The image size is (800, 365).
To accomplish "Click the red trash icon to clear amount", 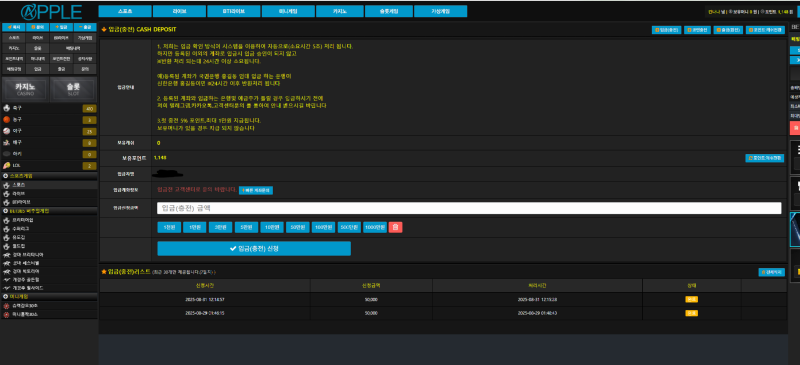I will pos(395,227).
